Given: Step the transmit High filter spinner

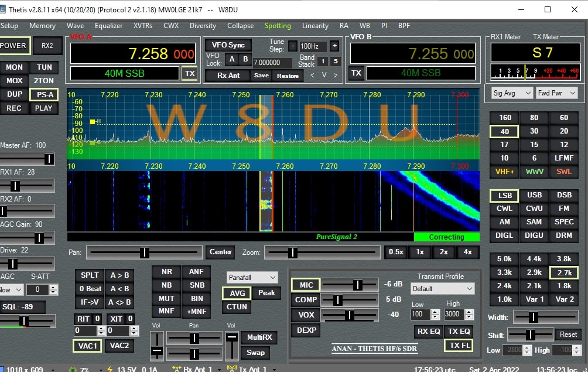Looking at the screenshot, I should click(469, 314).
